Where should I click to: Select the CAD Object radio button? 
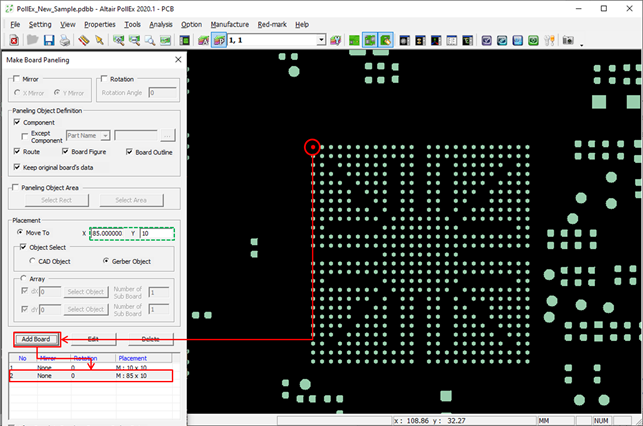[34, 260]
